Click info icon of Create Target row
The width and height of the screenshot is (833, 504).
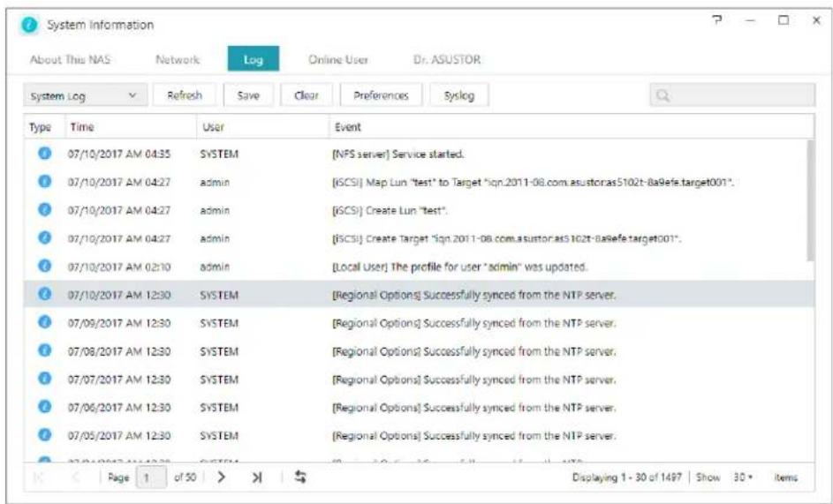pos(45,238)
